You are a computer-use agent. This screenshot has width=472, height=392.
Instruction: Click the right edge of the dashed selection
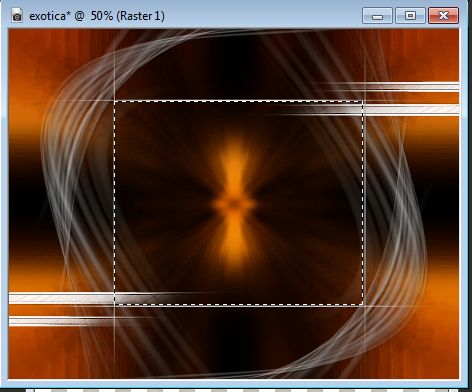363,203
